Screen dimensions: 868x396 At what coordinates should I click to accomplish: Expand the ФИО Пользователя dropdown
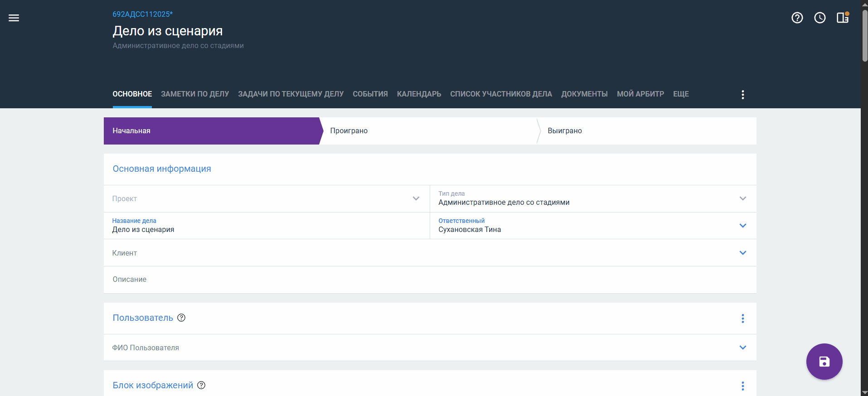tap(742, 348)
